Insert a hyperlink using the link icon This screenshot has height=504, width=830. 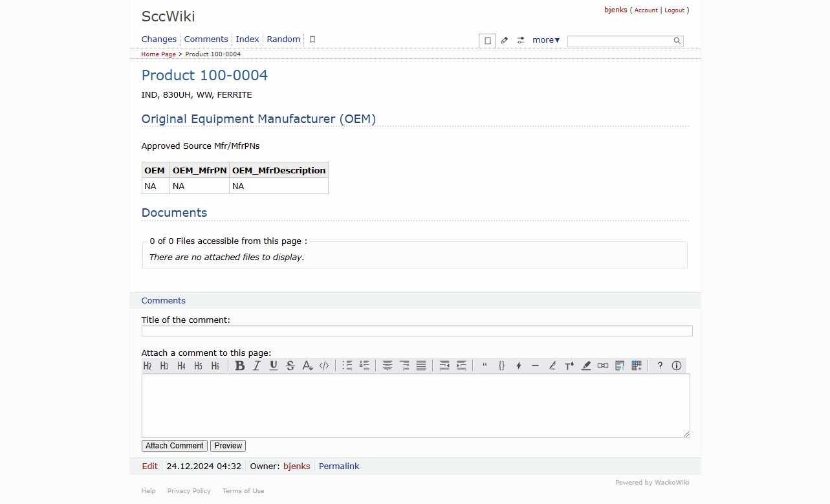click(x=603, y=366)
